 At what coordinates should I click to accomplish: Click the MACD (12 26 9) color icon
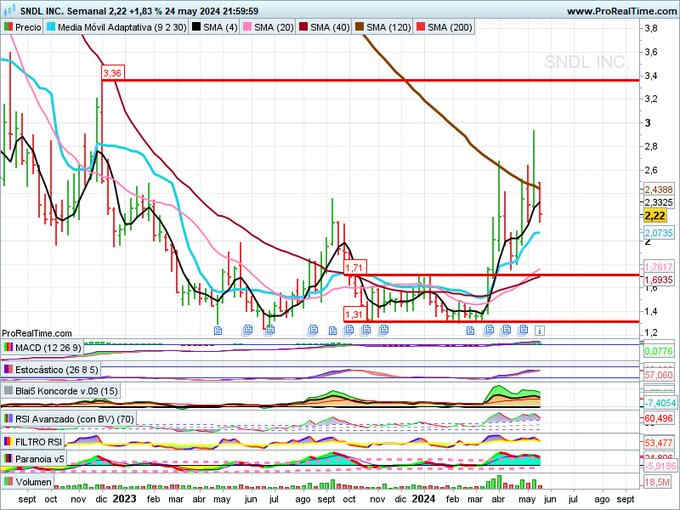pos(8,348)
